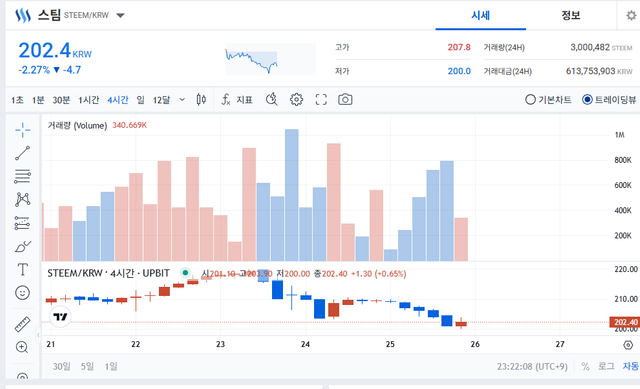Open the emoji icons tool
Image resolution: width=640 pixels, height=389 pixels.
pyautogui.click(x=22, y=293)
